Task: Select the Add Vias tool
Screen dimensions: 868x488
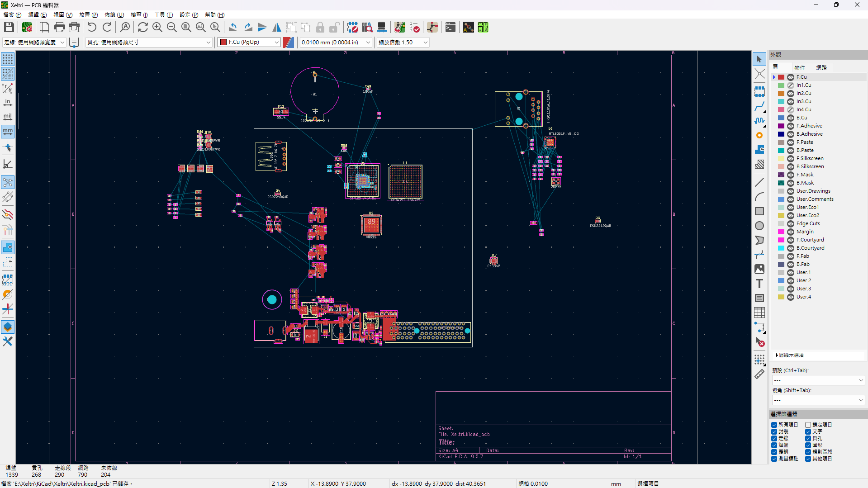Action: pos(759,135)
